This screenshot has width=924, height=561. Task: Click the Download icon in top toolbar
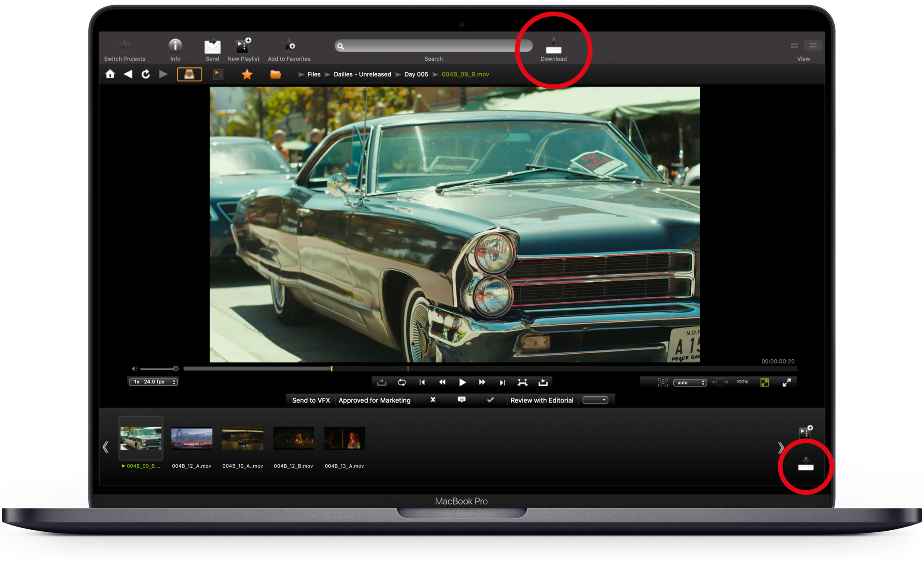[553, 47]
